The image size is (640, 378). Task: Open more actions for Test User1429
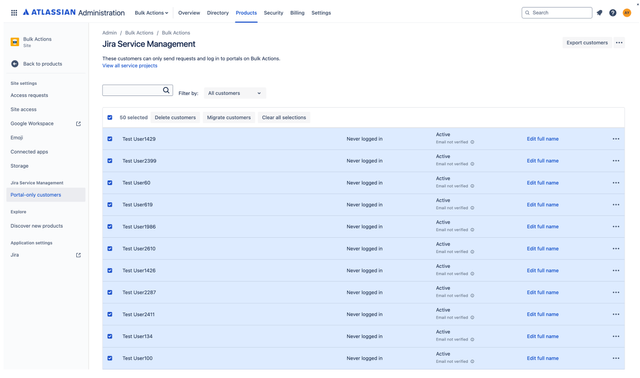(x=616, y=139)
